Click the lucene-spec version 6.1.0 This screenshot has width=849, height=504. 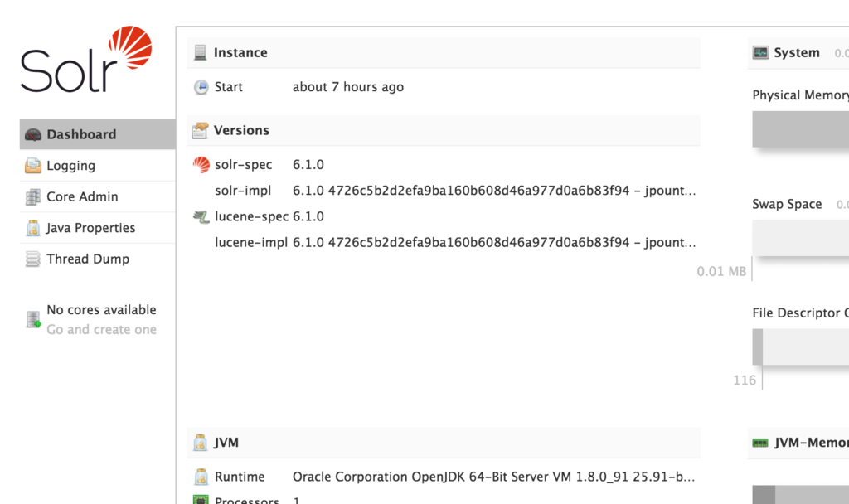[308, 216]
